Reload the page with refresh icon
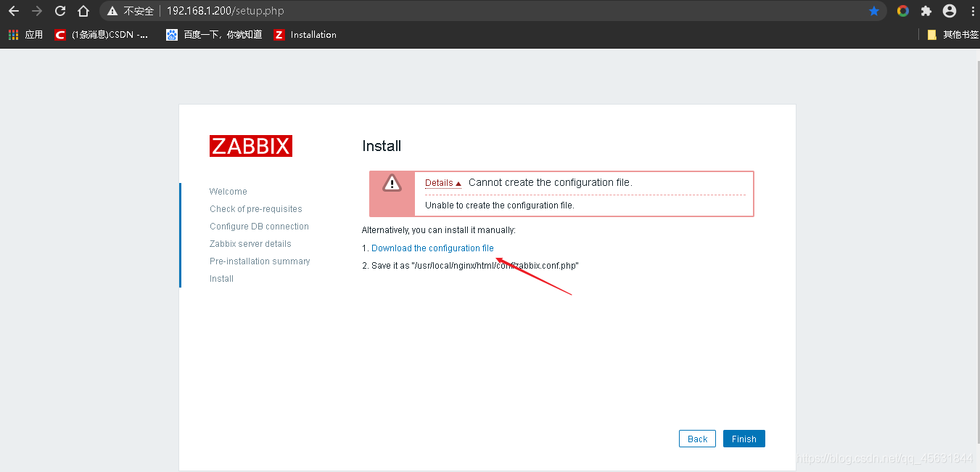Image resolution: width=980 pixels, height=472 pixels. 60,11
